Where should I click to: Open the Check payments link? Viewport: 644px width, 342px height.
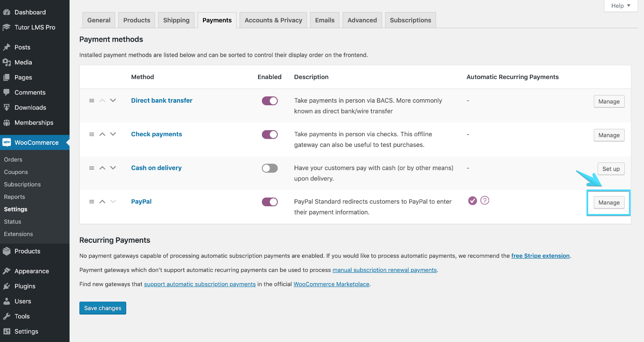(x=156, y=134)
